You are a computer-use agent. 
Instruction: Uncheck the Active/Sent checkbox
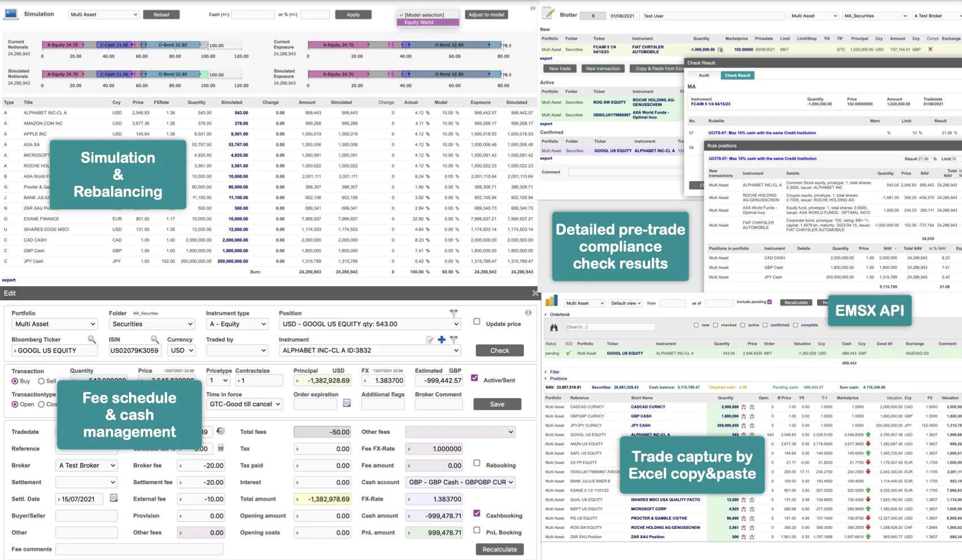pos(475,378)
